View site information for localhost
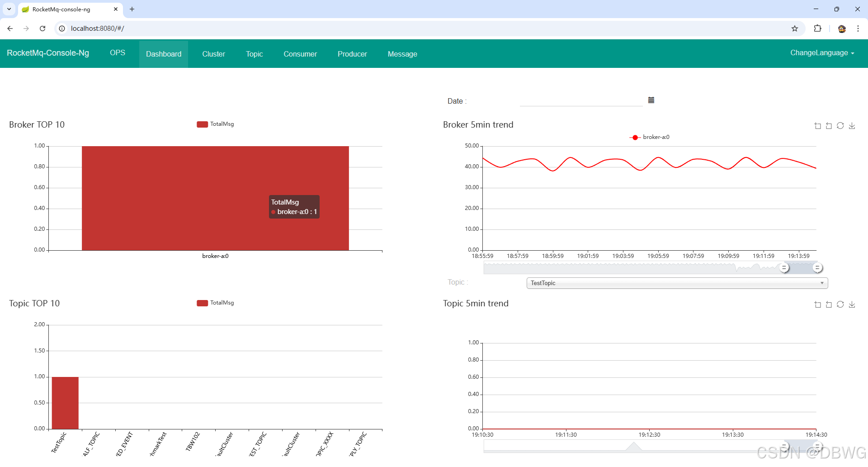 62,29
